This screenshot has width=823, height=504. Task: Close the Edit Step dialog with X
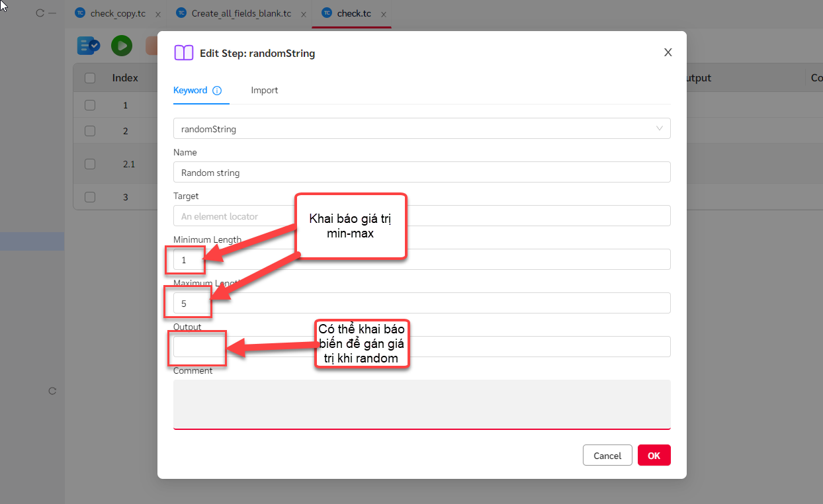point(668,53)
